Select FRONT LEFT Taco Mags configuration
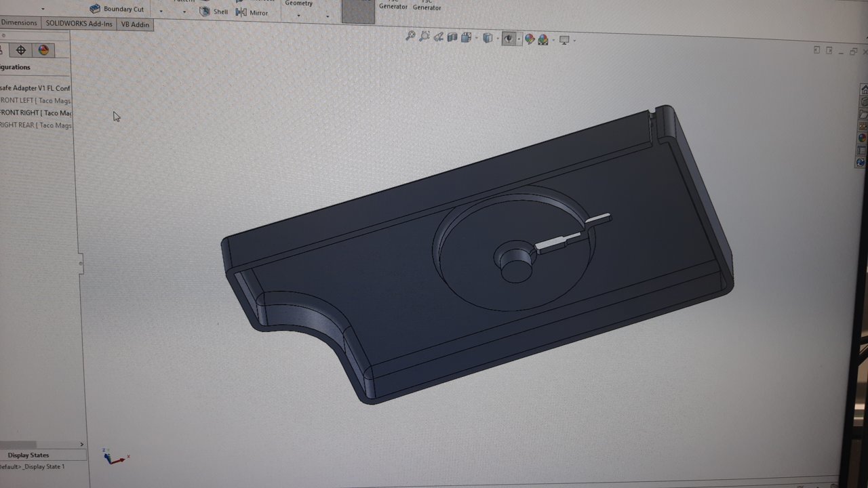Viewport: 868px width, 488px height. [35, 100]
